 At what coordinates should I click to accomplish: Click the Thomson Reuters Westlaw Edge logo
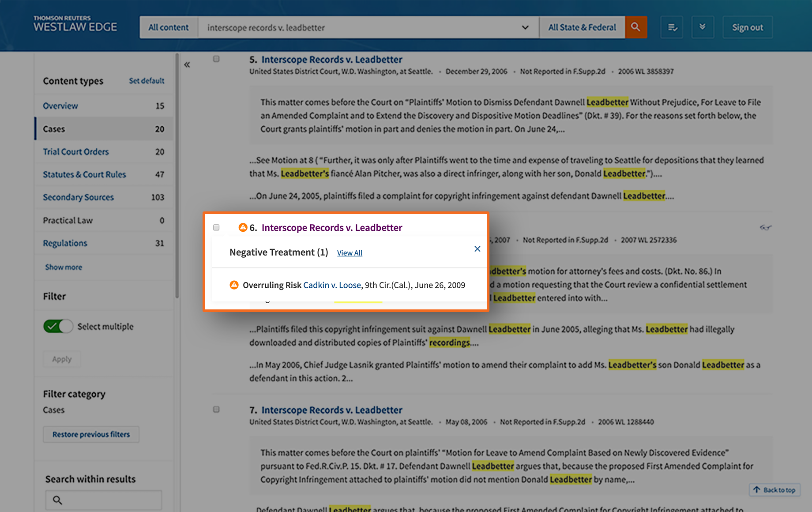[75, 24]
